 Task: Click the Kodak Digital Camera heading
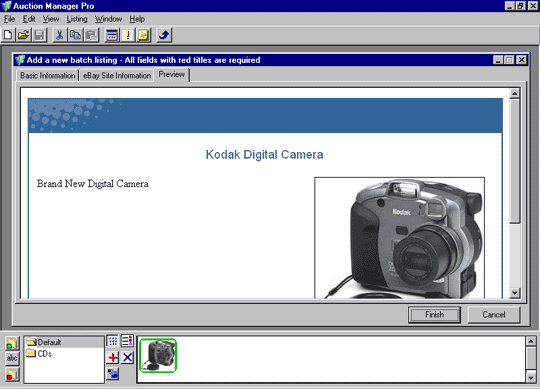264,155
